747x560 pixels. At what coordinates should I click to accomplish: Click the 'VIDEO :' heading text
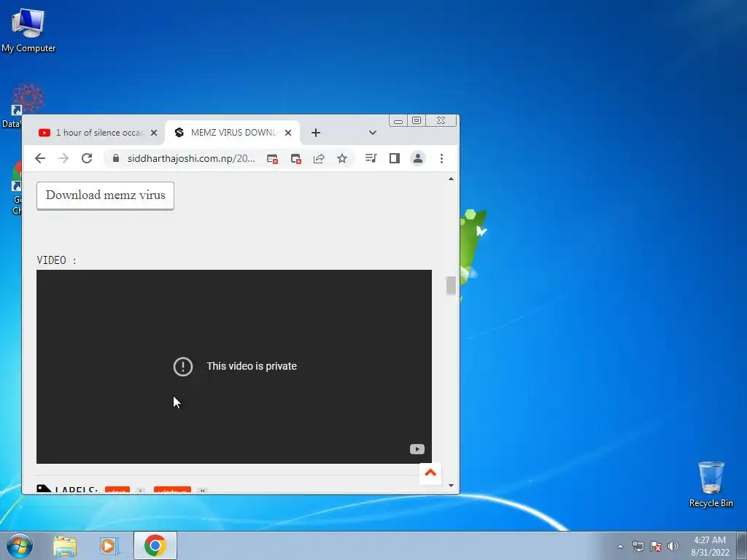click(57, 260)
